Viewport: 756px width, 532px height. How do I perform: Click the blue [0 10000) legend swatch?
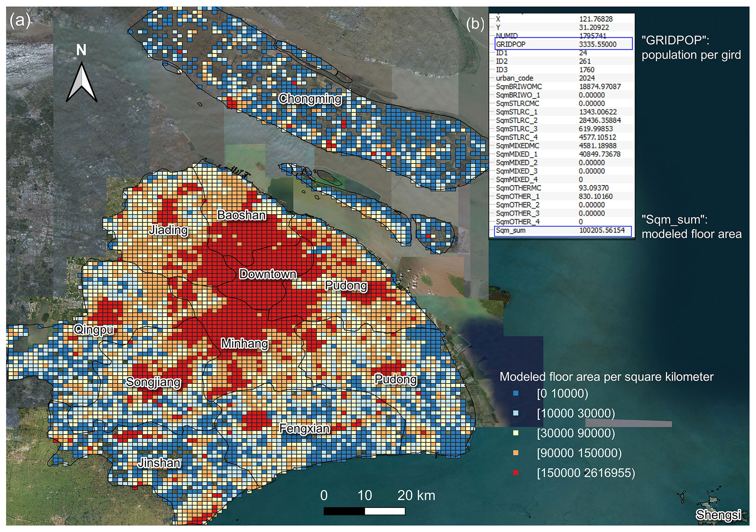pos(516,393)
